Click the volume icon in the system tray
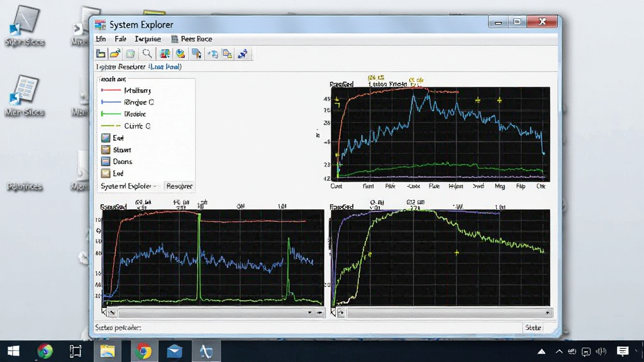Screen dimensions: 644x362 point(601,351)
